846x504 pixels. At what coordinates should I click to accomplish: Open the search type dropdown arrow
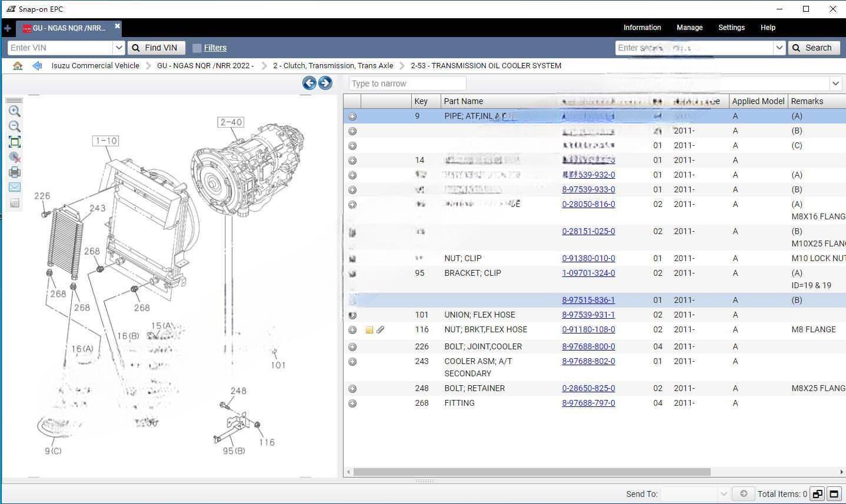click(x=780, y=48)
